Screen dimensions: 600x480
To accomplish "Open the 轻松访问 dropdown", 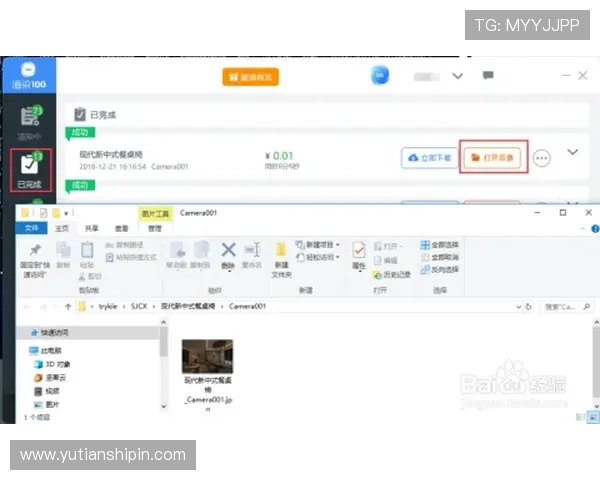I will pyautogui.click(x=317, y=257).
